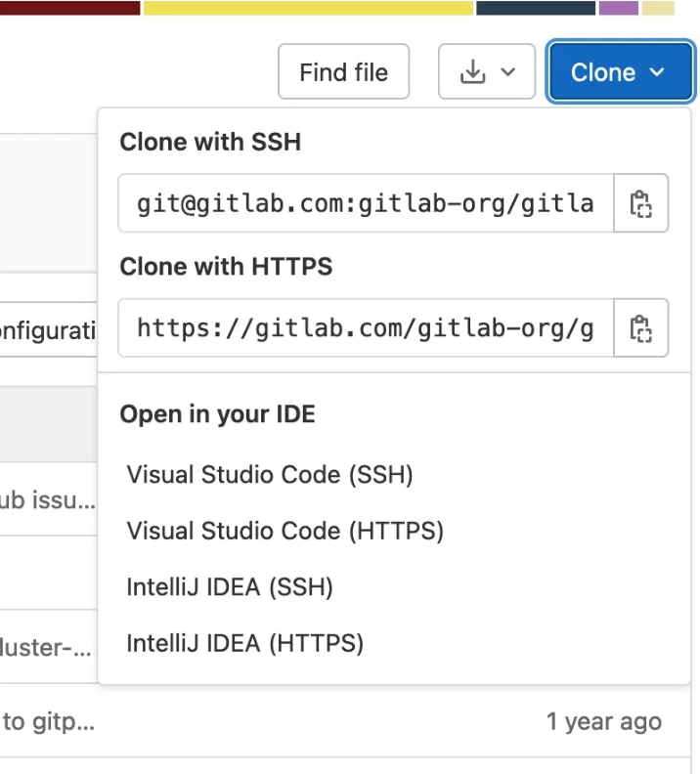Open in Visual Studio Code (HTTPS)
Image resolution: width=700 pixels, height=774 pixels.
[x=284, y=532]
